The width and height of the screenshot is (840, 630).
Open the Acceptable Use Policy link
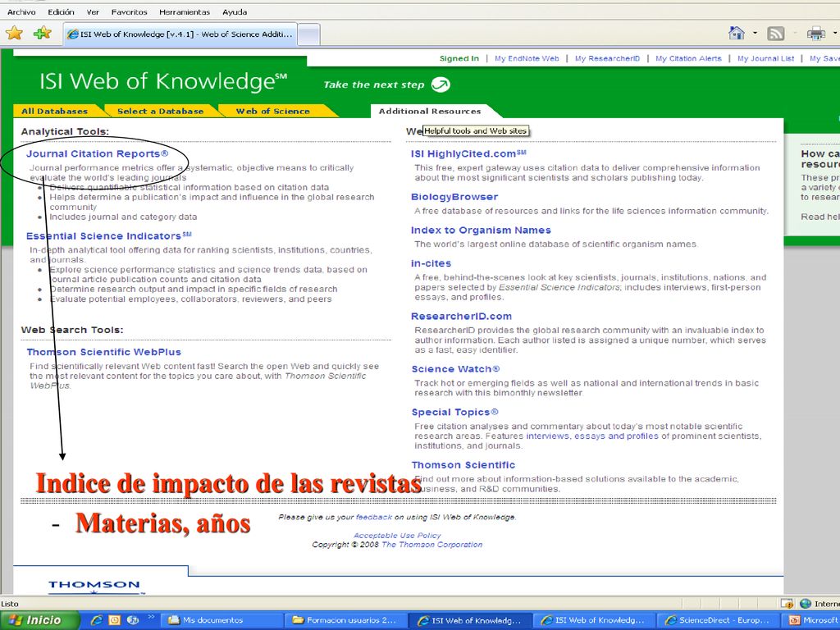point(397,535)
